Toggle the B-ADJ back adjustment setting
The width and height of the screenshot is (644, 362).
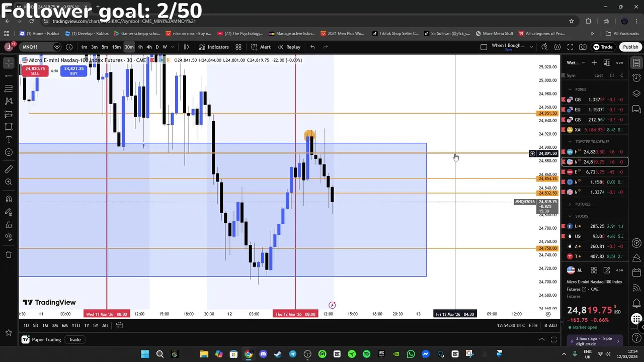click(x=550, y=326)
